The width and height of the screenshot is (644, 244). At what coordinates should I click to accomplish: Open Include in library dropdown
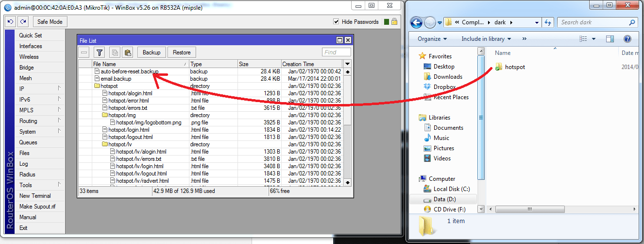(486, 39)
